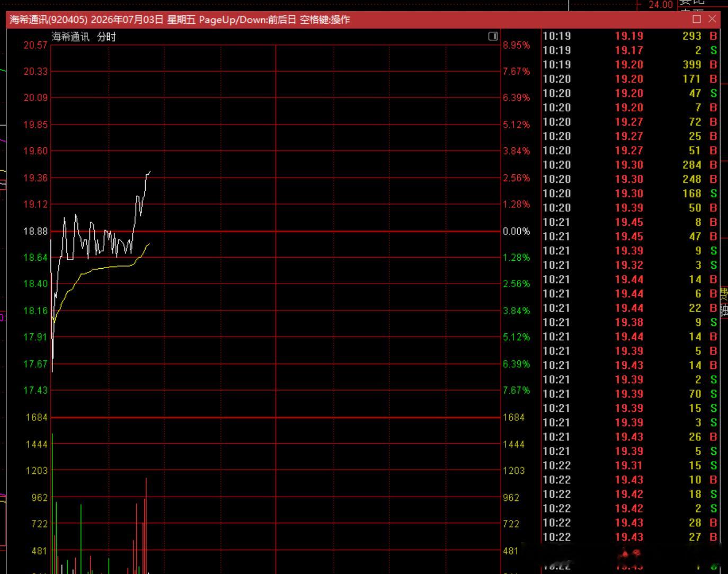This screenshot has height=574, width=728.
Task: Click the 19.36 price axis label
Action: (35, 178)
